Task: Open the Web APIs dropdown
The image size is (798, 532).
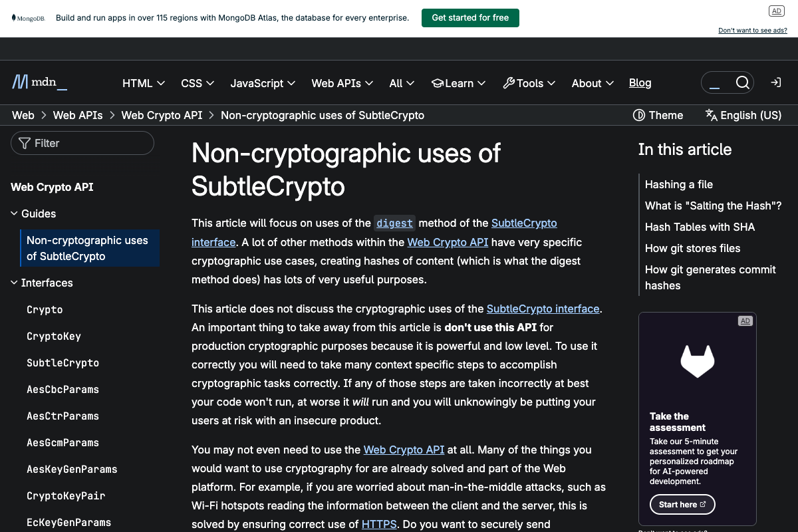Action: (342, 82)
